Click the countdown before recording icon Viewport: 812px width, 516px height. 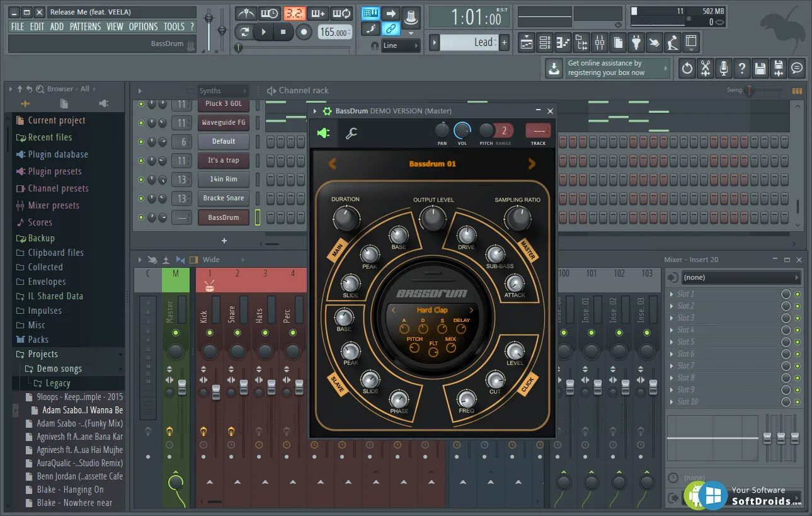click(x=294, y=13)
